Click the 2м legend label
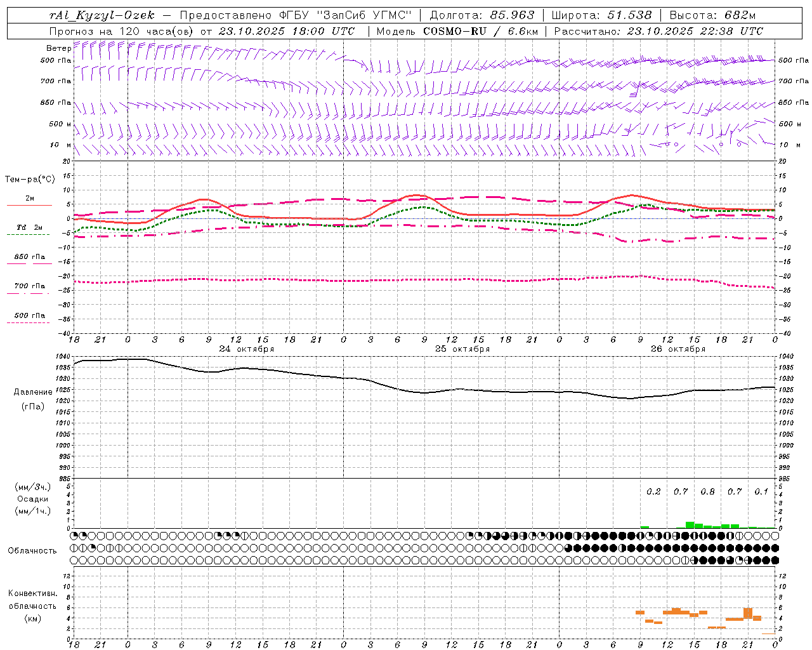The image size is (812, 650). (30, 199)
